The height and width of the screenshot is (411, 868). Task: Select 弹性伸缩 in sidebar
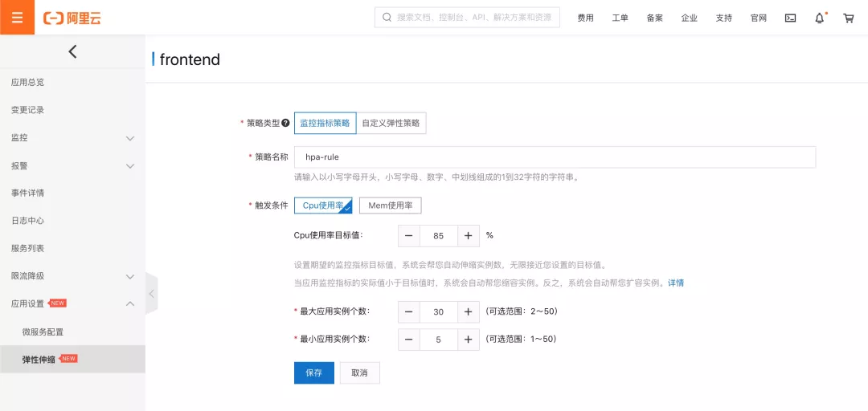point(72,360)
